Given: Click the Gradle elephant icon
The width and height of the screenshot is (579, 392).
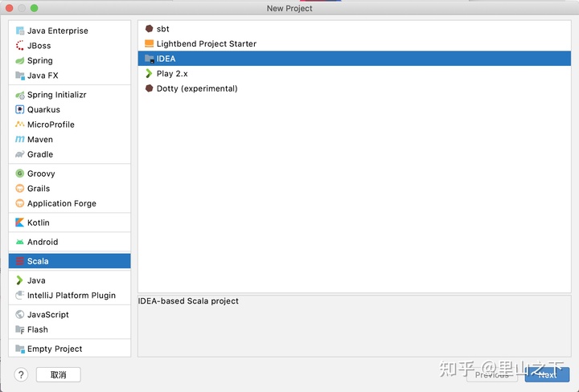Looking at the screenshot, I should 20,154.
